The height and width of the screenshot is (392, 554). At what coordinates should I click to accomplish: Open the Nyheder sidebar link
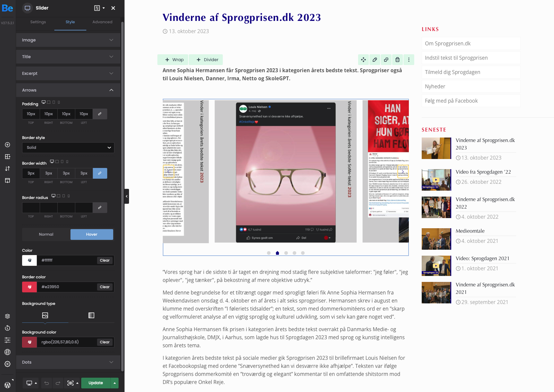[471, 87]
